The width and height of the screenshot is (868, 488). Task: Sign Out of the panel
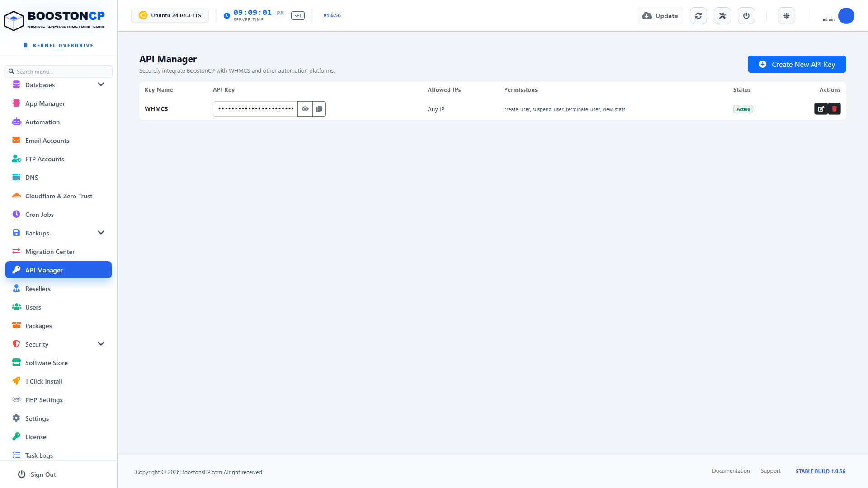37,474
